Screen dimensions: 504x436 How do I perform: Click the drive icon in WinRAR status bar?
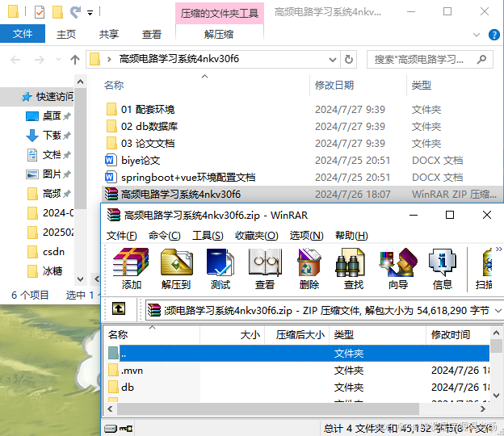coord(111,429)
